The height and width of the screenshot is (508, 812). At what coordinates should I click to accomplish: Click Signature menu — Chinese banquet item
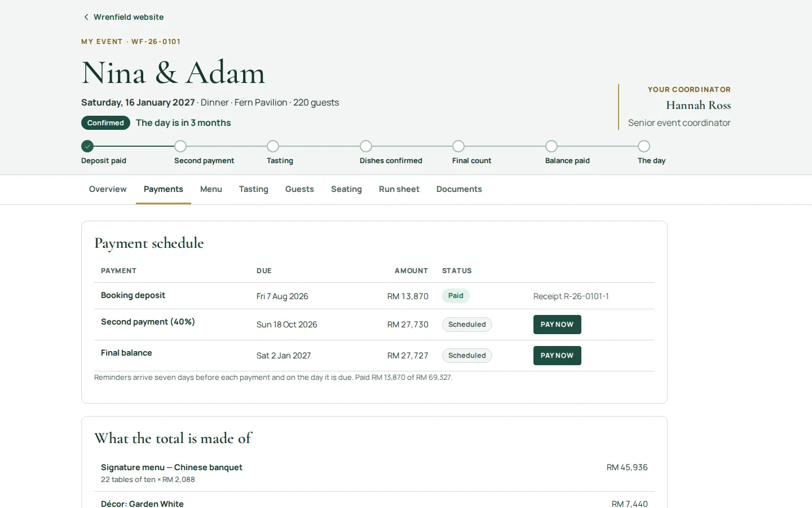[x=171, y=467]
